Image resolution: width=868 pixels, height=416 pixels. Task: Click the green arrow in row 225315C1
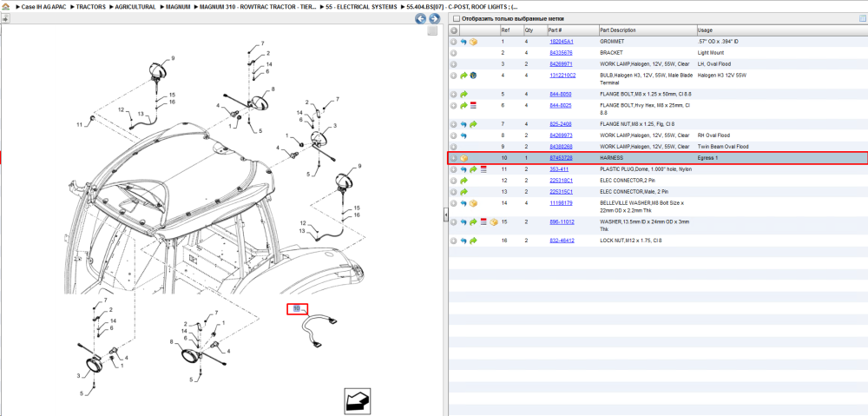[464, 192]
